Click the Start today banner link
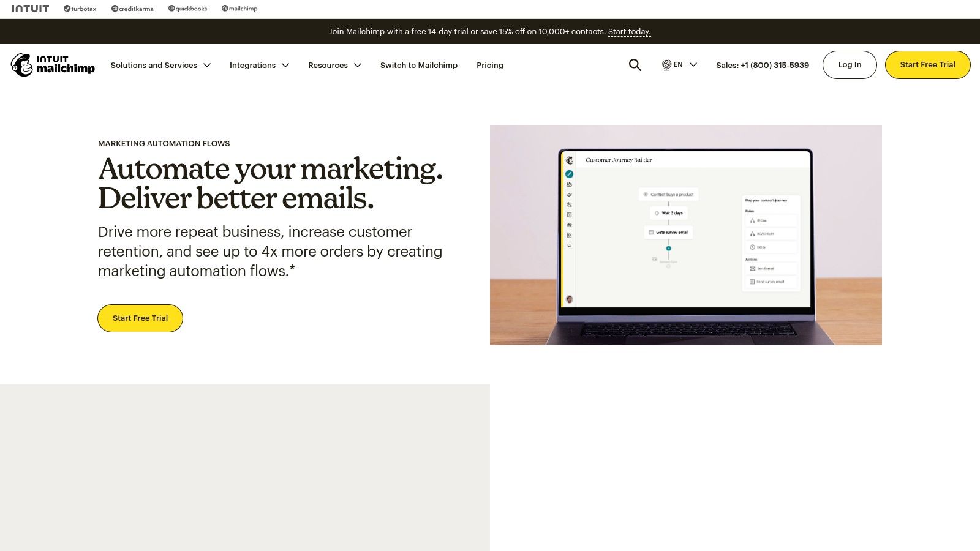The image size is (980, 551). click(x=628, y=31)
